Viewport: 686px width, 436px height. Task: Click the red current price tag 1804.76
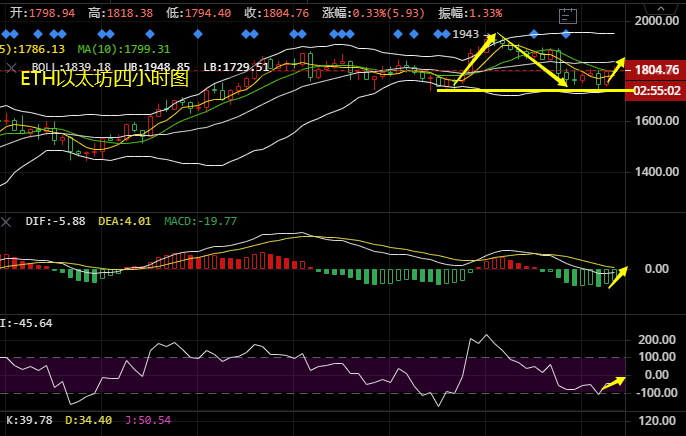point(657,70)
